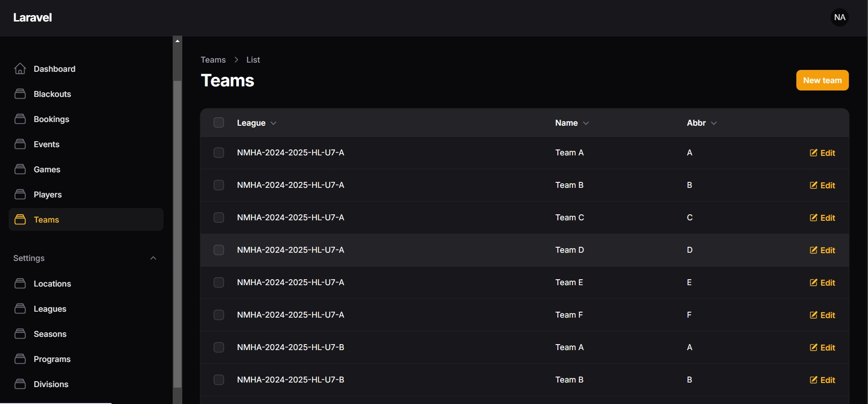This screenshot has width=868, height=404.
Task: Click the edit pencil icon for Team C
Action: (814, 218)
